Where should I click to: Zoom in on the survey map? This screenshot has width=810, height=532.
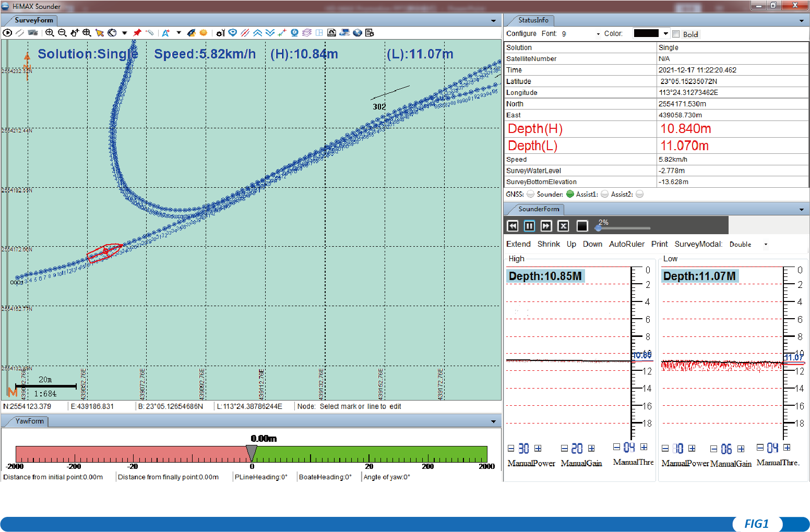50,32
